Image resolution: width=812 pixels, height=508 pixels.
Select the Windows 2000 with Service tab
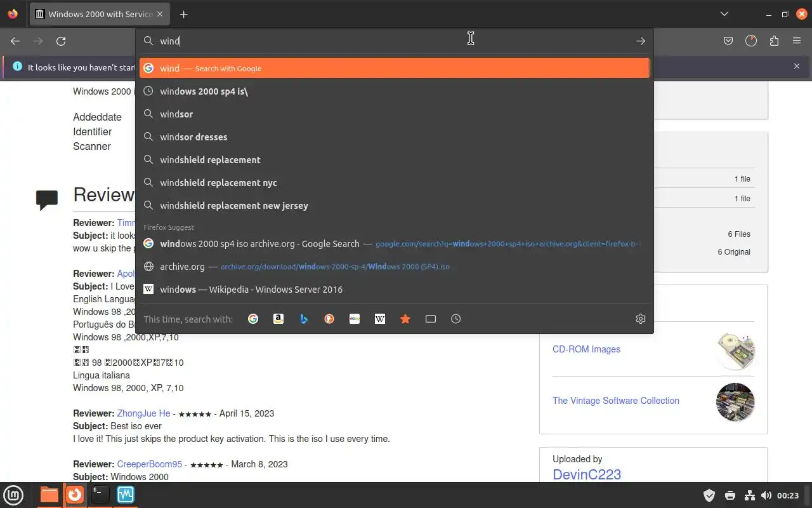[x=100, y=14]
